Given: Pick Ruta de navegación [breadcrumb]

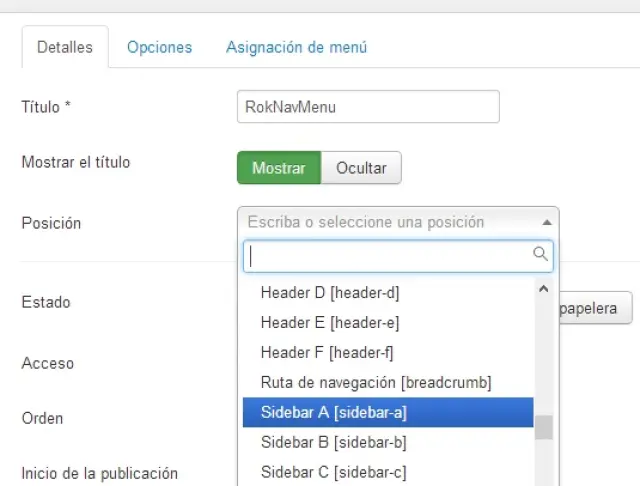Looking at the screenshot, I should [376, 382].
